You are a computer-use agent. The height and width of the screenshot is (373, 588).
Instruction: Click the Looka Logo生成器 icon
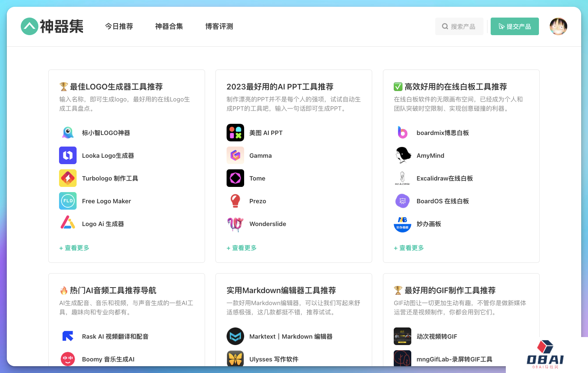point(68,155)
